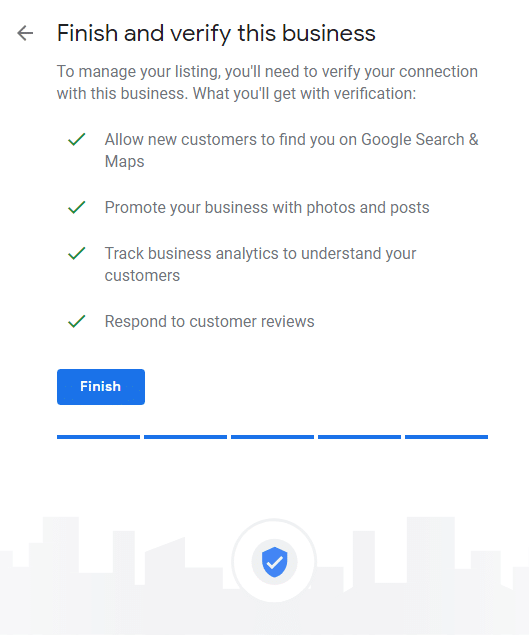Click checkmark beside Google Search & Maps item

[x=77, y=139]
